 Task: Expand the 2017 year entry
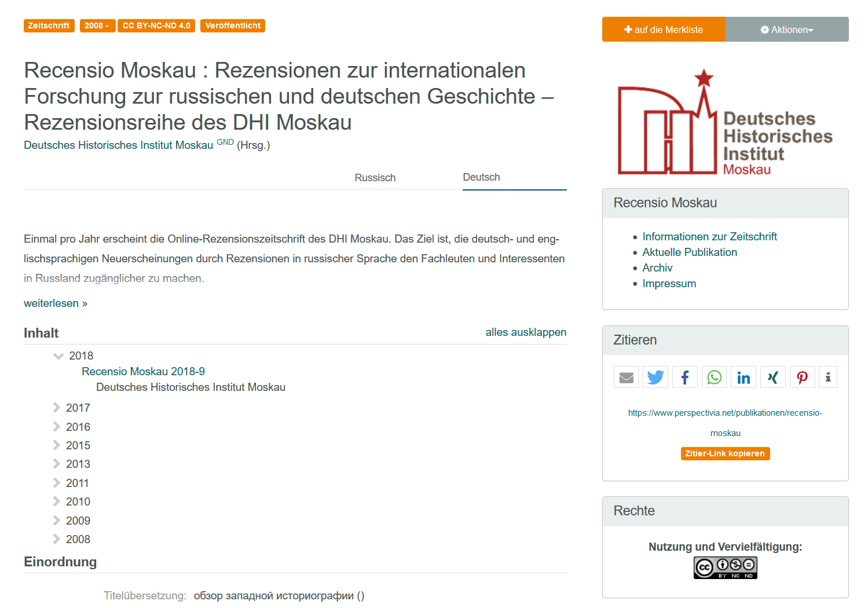coord(57,408)
